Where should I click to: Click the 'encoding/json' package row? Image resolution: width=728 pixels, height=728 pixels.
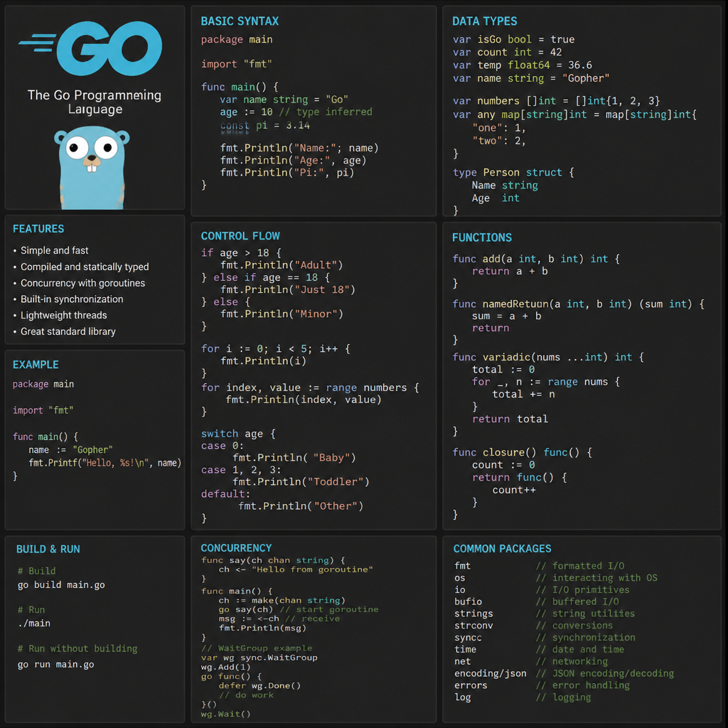tap(564, 673)
